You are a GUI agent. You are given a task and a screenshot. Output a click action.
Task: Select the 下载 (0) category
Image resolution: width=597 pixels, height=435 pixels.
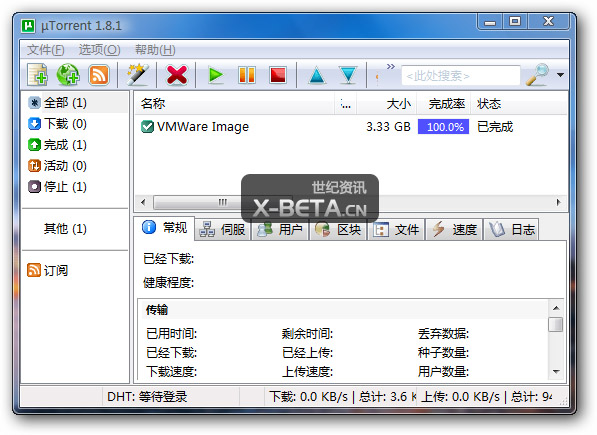point(57,124)
